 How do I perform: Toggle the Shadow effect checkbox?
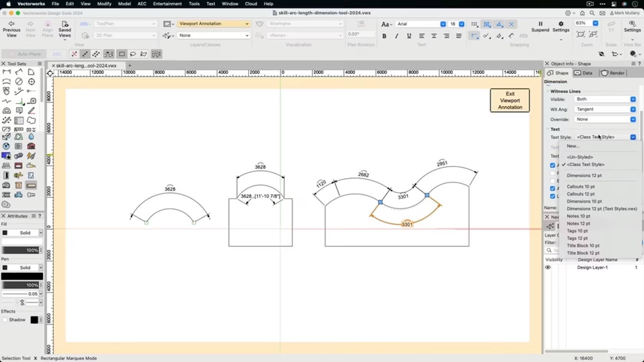pyautogui.click(x=5, y=320)
